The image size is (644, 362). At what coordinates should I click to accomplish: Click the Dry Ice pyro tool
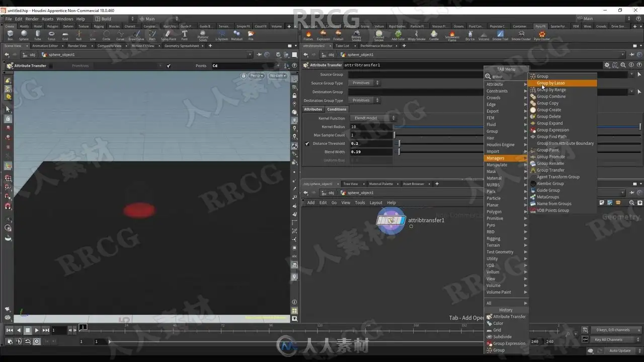tap(470, 35)
